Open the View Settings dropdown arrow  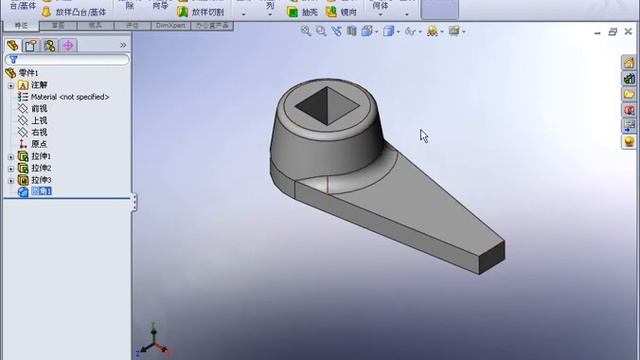464,32
